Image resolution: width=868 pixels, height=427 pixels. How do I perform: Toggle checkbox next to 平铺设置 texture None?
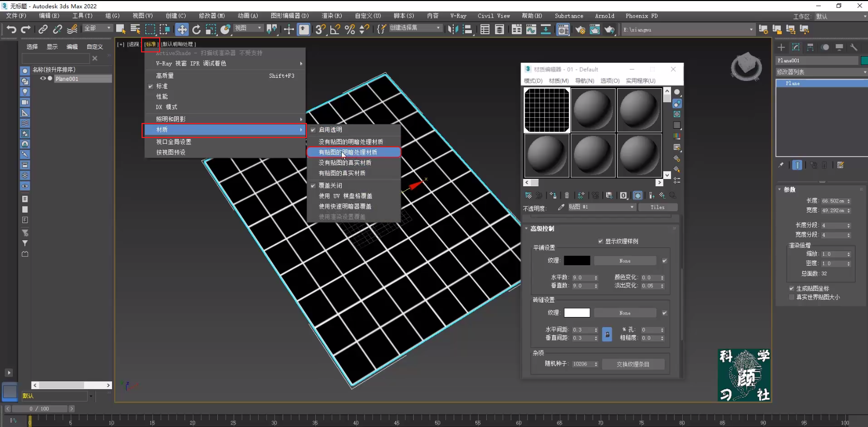coord(664,261)
